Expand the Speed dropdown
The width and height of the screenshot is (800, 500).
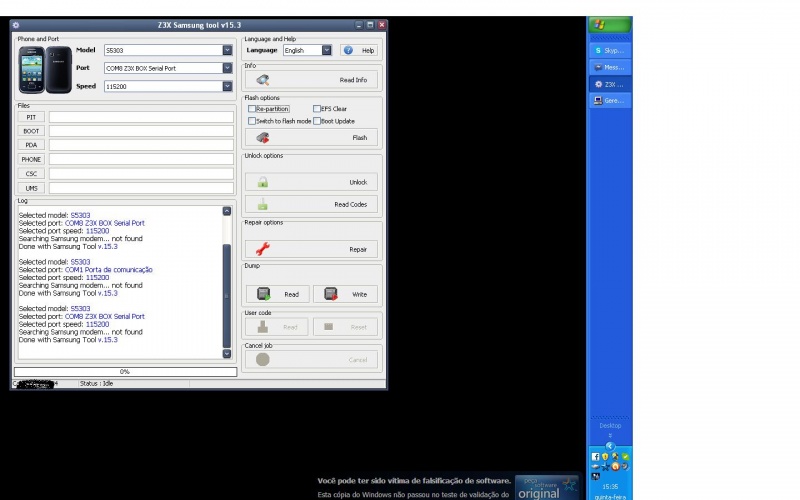tap(227, 86)
